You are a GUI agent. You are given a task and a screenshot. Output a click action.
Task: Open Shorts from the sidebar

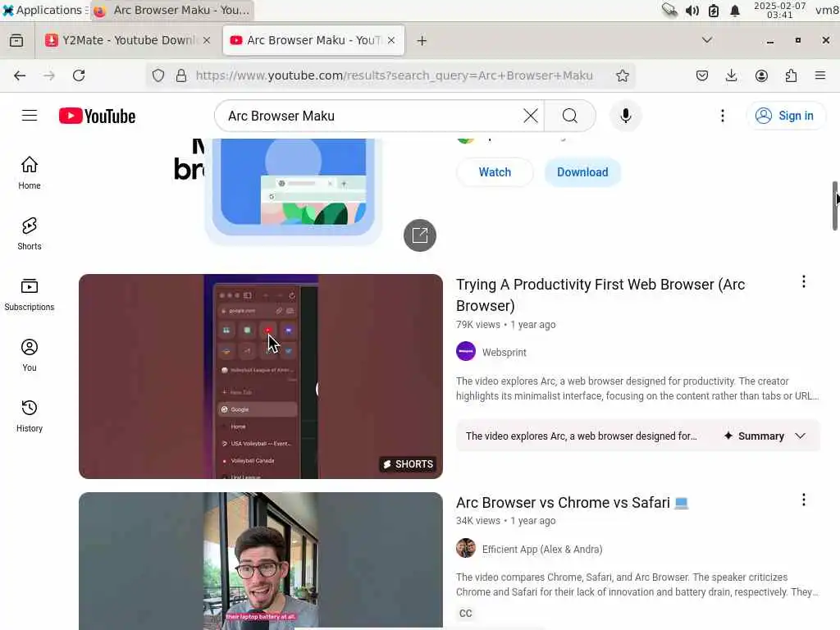(x=30, y=234)
